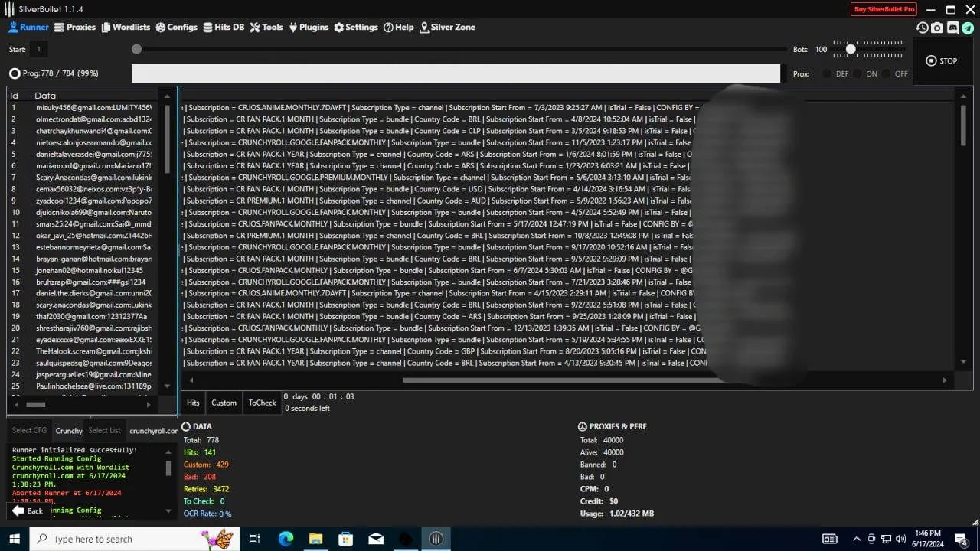Open the Tools menu
The height and width of the screenshot is (551, 980).
click(x=266, y=27)
